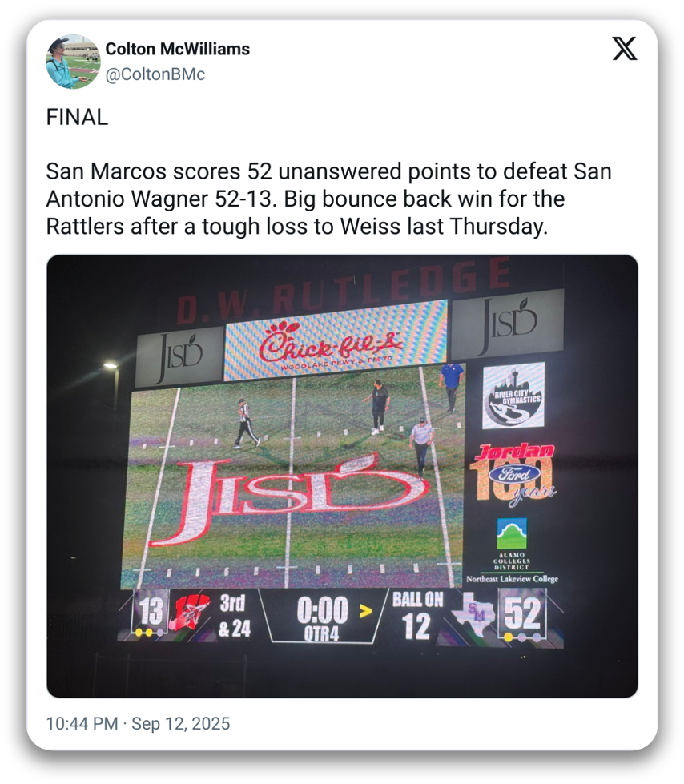Click the X logo in the corner
This screenshot has width=684, height=784.
(x=625, y=49)
